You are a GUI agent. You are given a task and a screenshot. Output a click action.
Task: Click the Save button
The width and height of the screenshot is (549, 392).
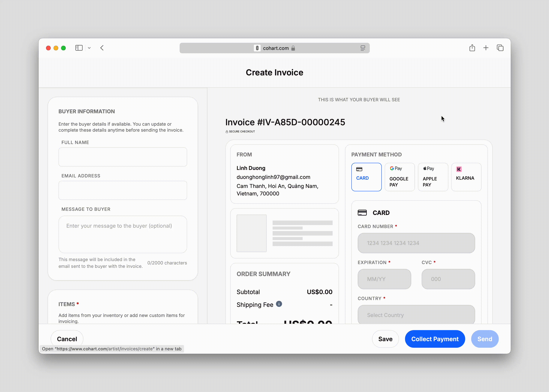pos(385,339)
